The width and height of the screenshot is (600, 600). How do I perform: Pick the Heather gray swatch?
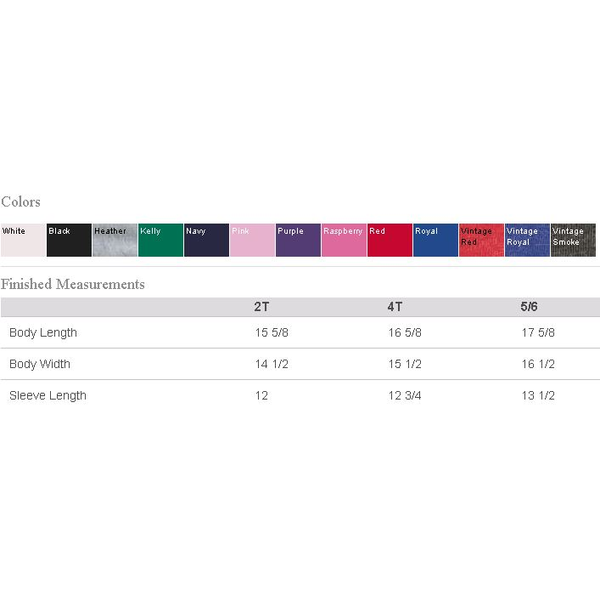tap(114, 240)
